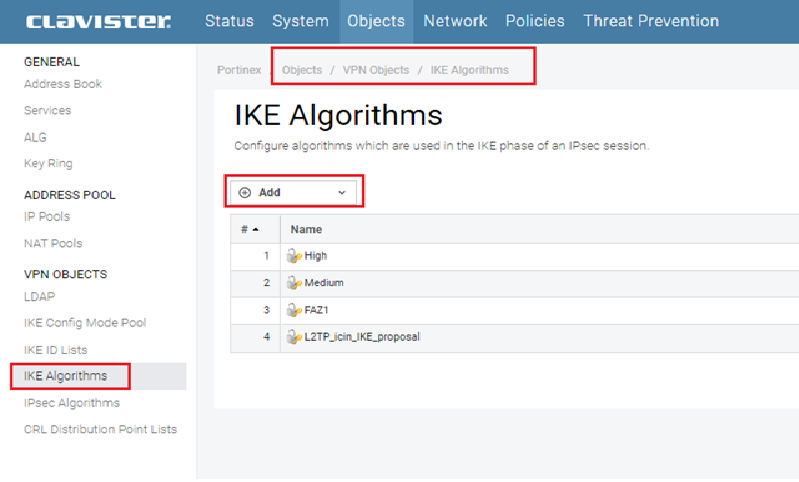Select NAT Pools in sidebar
Viewport: 799px width, 482px height.
point(53,243)
